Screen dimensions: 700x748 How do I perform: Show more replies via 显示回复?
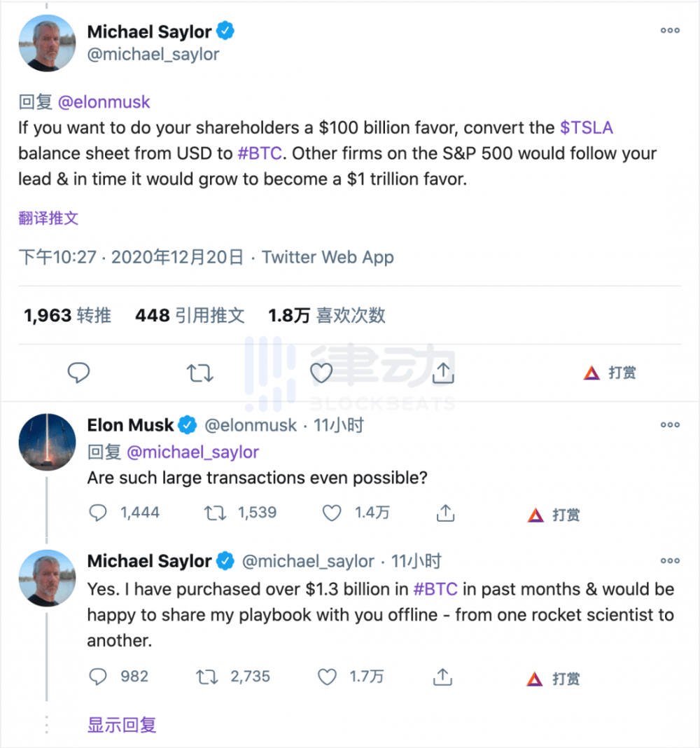click(122, 724)
